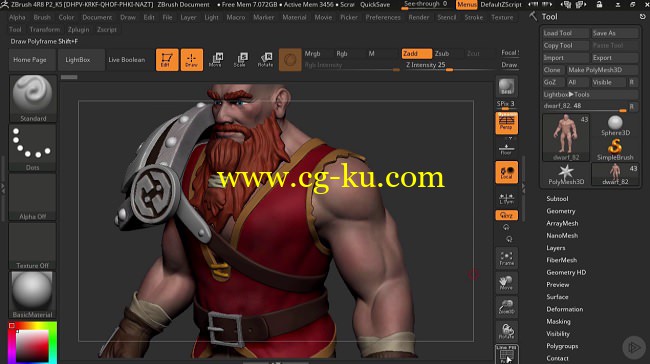The height and width of the screenshot is (364, 650).
Task: Open the BasicMaterial picker
Action: [x=33, y=295]
